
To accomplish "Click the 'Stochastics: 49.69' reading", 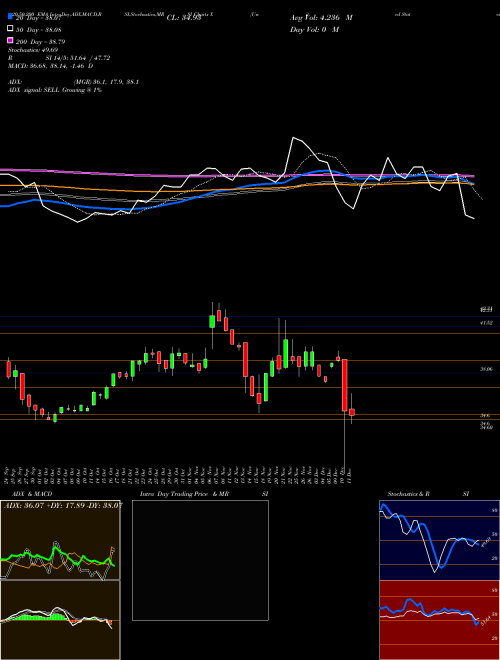I will click(33, 50).
